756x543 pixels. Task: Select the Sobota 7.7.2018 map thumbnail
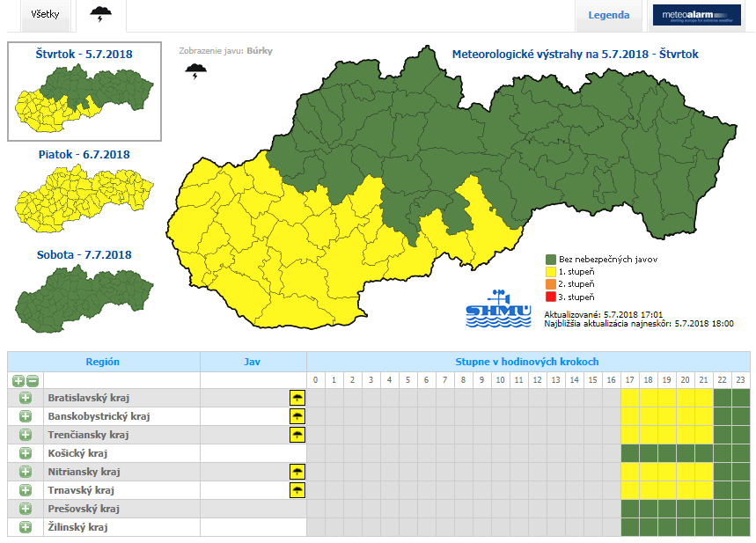[x=84, y=297]
